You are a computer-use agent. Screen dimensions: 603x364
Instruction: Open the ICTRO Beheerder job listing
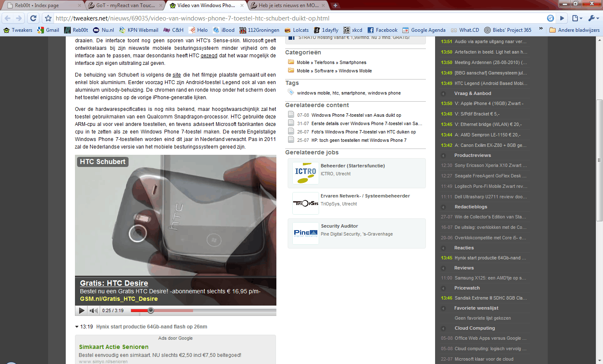353,166
